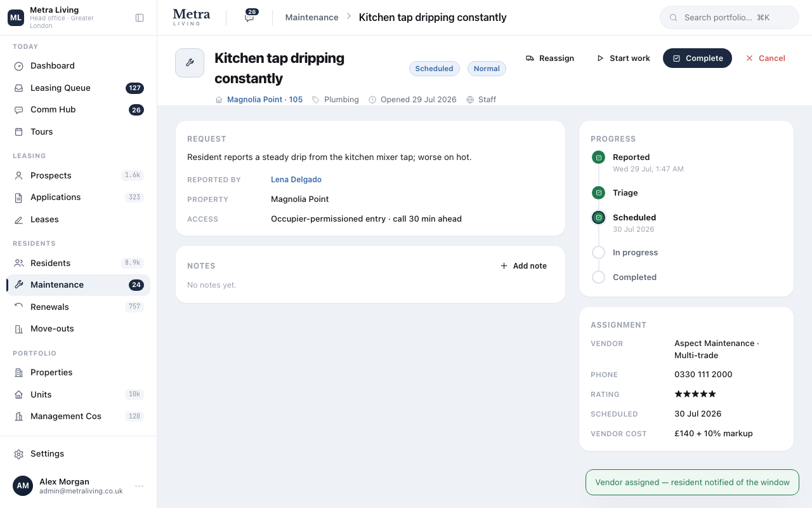
Task: Click the Search portfolio field
Action: pos(730,18)
